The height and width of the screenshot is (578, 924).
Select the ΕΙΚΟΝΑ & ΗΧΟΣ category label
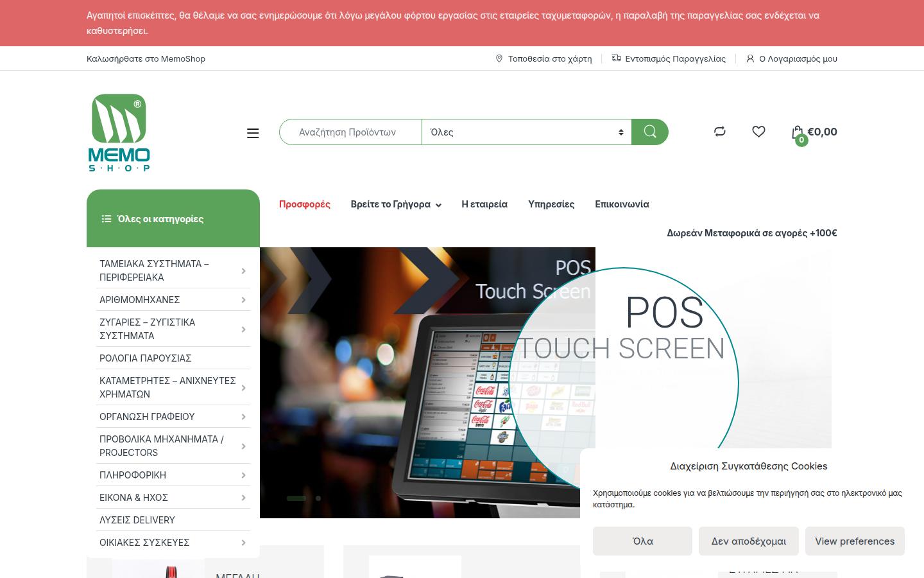[133, 498]
